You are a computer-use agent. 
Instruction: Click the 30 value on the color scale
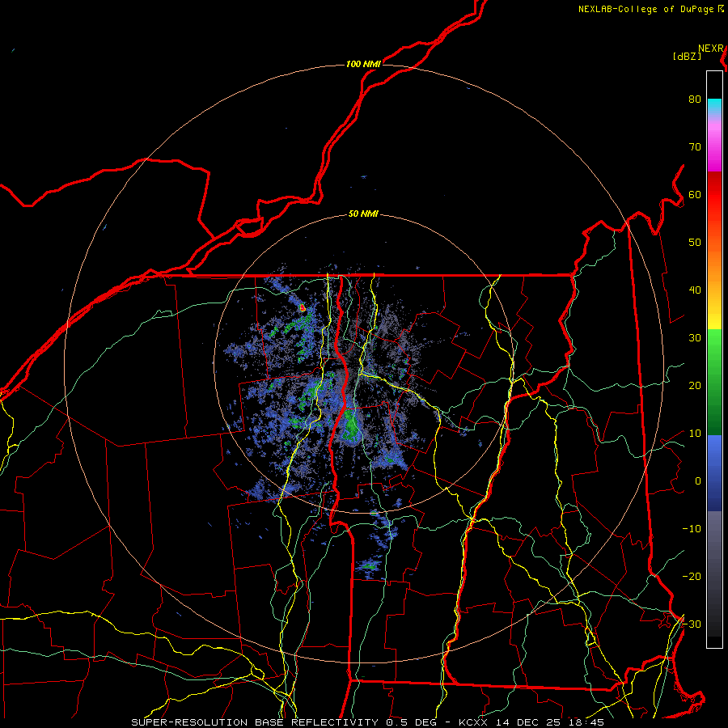[x=695, y=337]
